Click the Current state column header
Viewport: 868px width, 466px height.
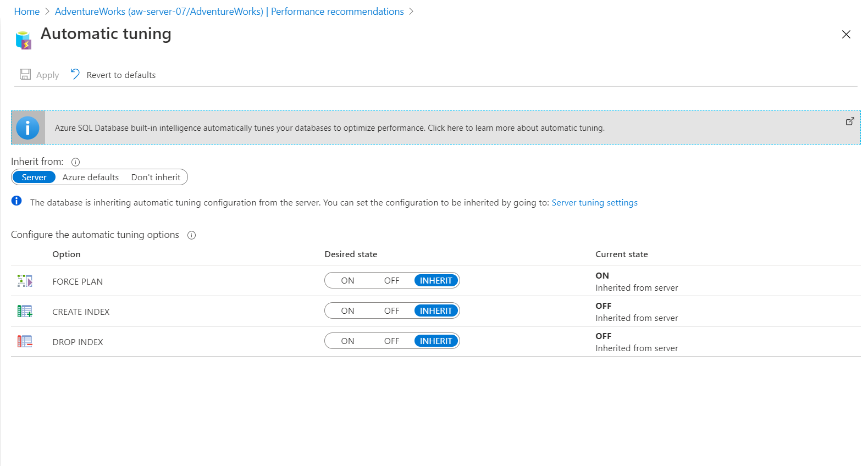click(621, 254)
